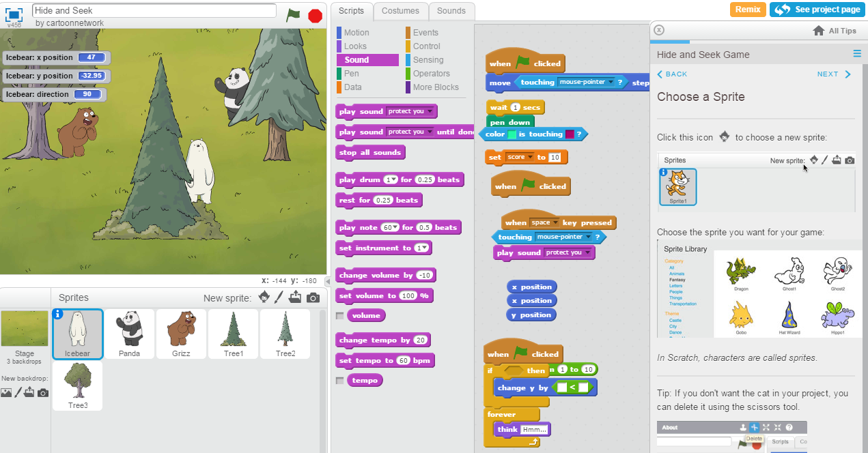This screenshot has width=868, height=453.
Task: Open the Sensing block category
Action: (428, 60)
